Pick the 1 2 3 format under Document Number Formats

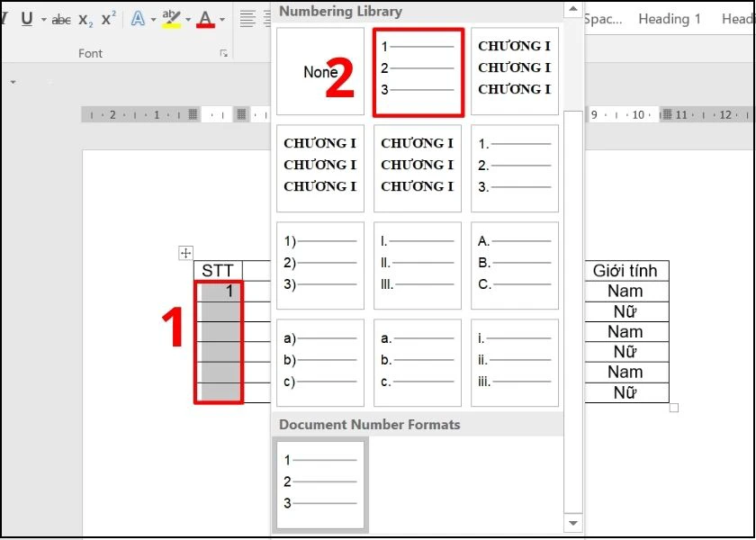click(320, 484)
